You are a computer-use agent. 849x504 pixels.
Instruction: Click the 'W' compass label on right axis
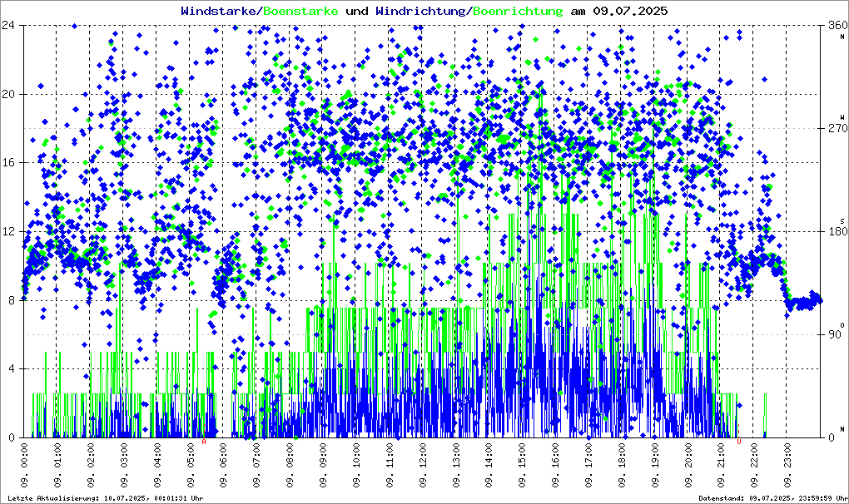pos(842,117)
